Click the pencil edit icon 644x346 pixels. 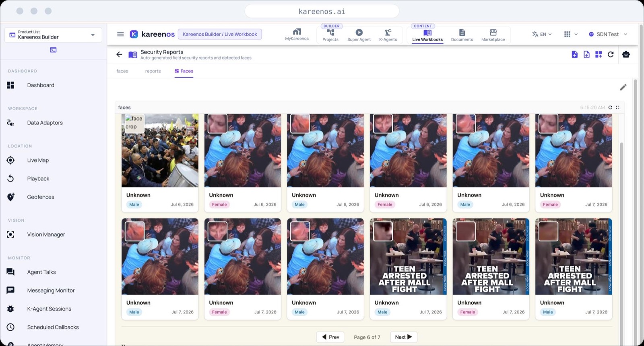623,87
